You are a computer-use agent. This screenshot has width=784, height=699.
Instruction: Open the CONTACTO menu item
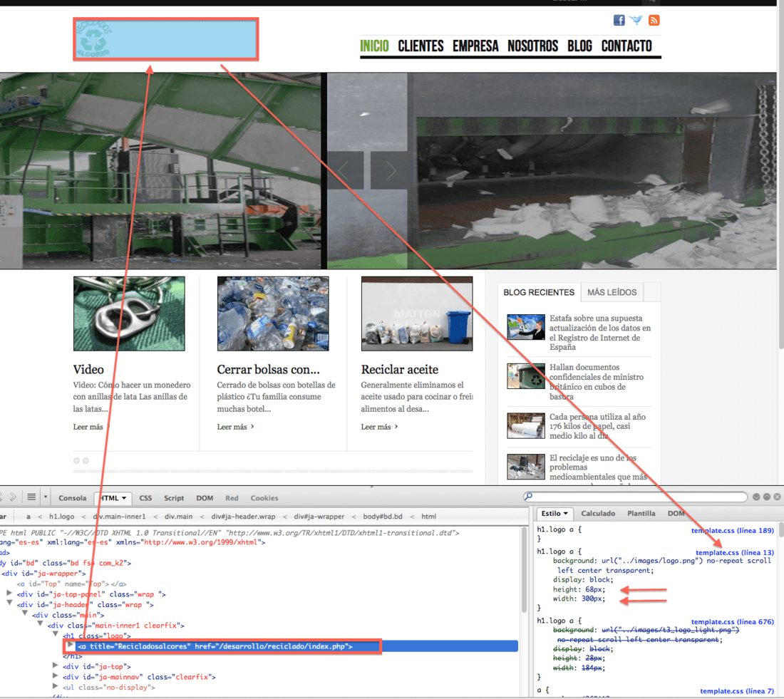pos(626,46)
